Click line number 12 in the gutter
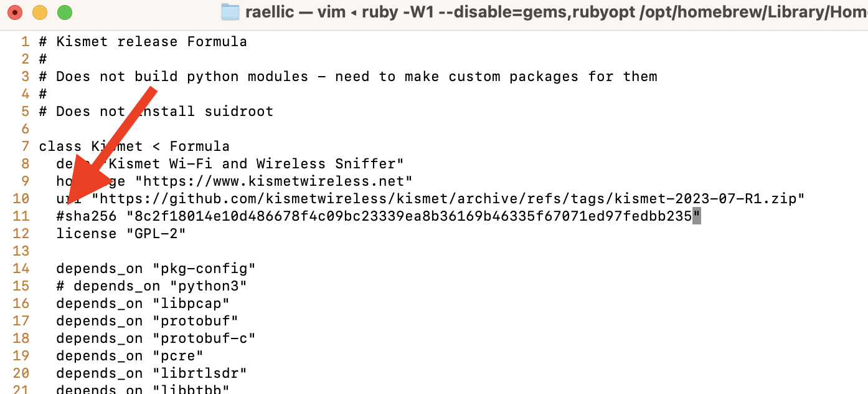The image size is (868, 394). click(21, 234)
